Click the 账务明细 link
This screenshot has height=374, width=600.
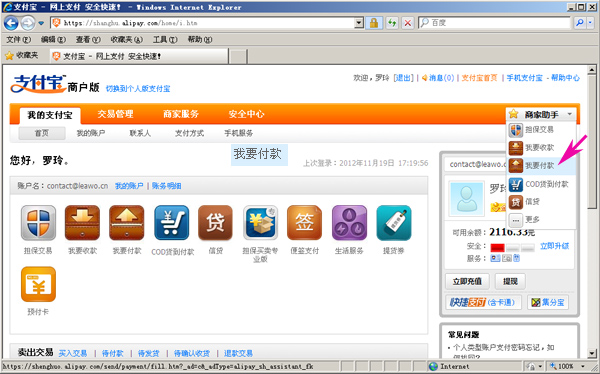(x=166, y=186)
